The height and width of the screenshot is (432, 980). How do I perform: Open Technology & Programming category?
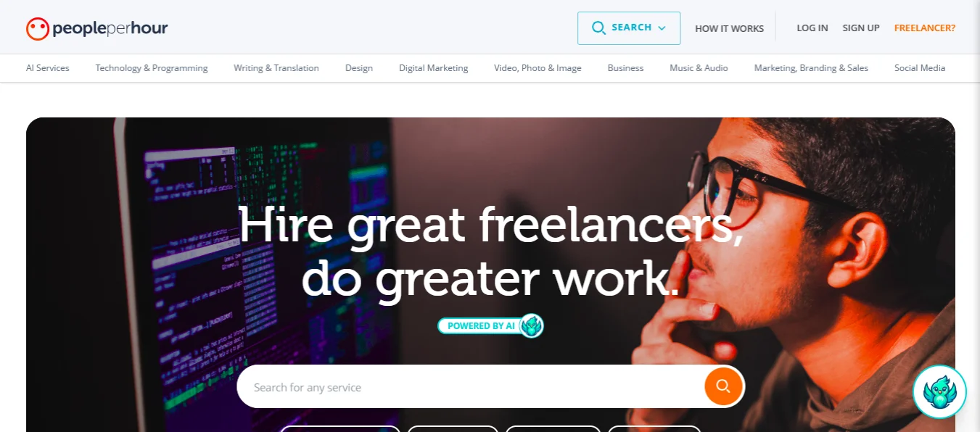152,68
